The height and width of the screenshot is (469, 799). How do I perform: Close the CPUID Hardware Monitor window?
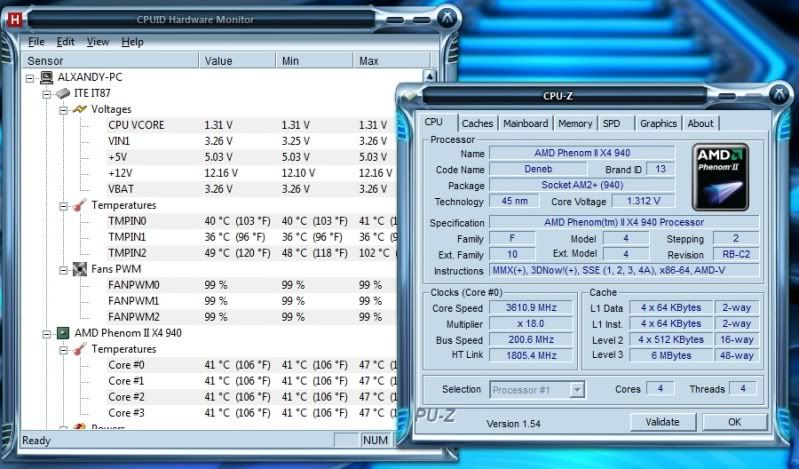(x=448, y=19)
